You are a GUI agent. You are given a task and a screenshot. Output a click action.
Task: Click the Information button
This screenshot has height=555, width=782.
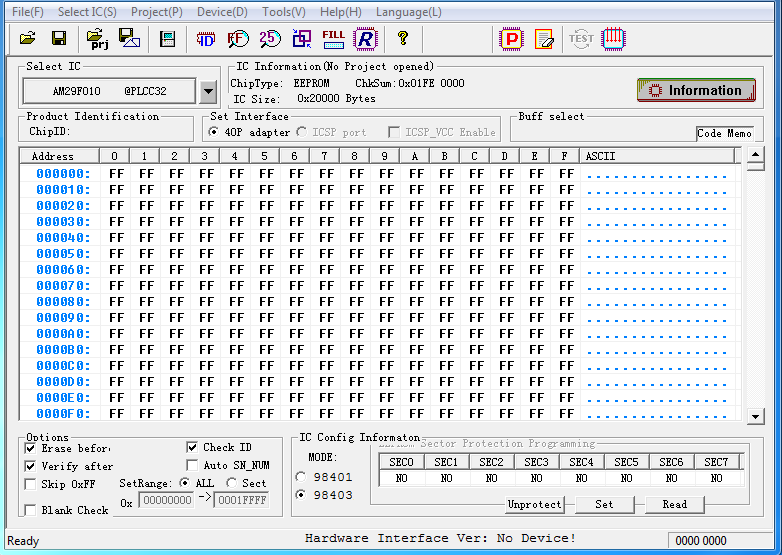696,90
